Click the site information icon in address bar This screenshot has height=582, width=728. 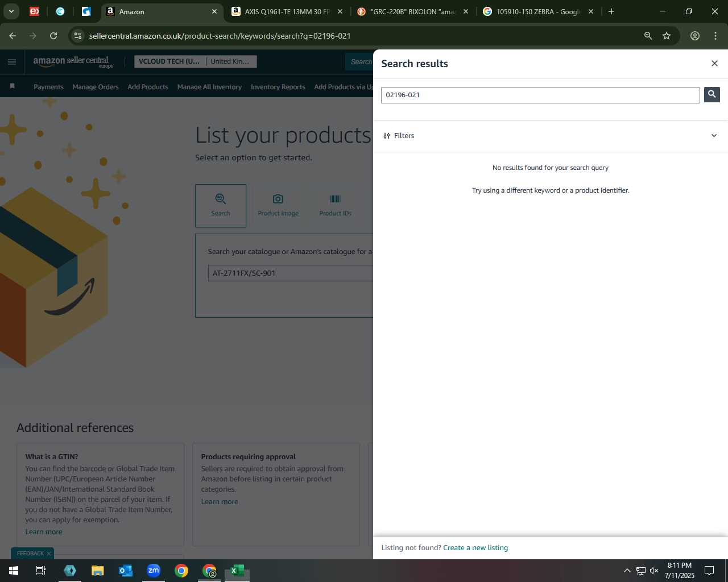coord(78,36)
